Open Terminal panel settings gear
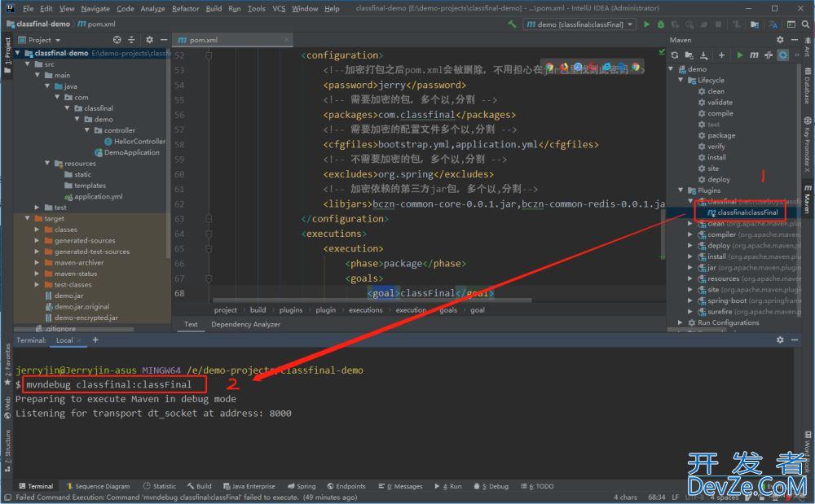This screenshot has width=815, height=504. (780, 340)
